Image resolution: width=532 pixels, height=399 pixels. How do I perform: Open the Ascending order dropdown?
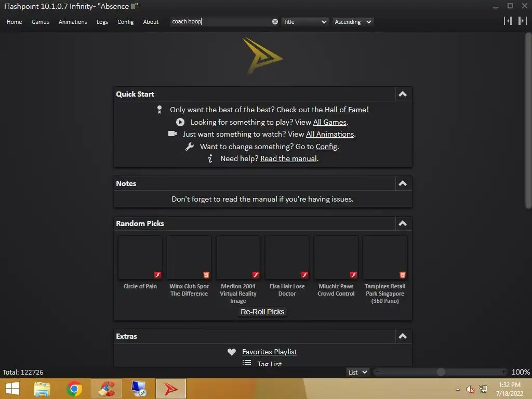[x=353, y=22]
